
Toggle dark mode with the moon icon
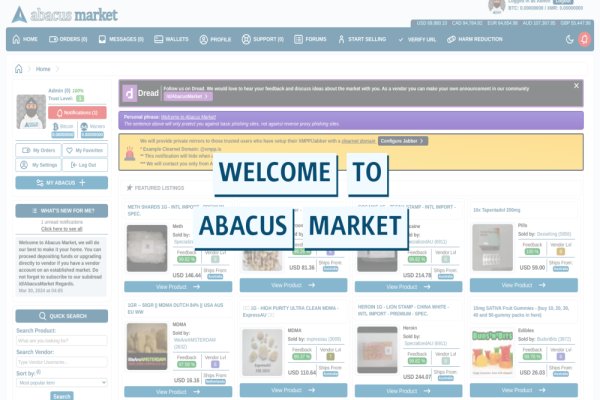tap(570, 39)
